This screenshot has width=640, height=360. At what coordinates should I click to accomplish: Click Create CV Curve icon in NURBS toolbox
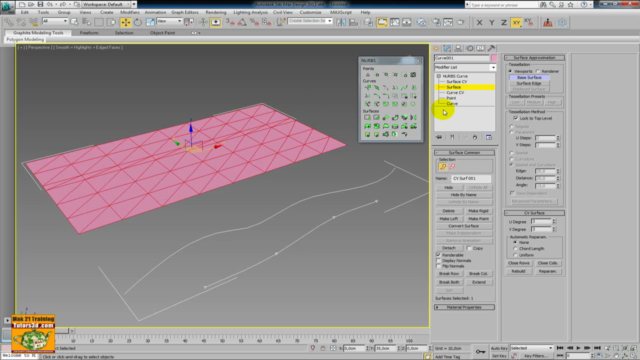coord(368,87)
